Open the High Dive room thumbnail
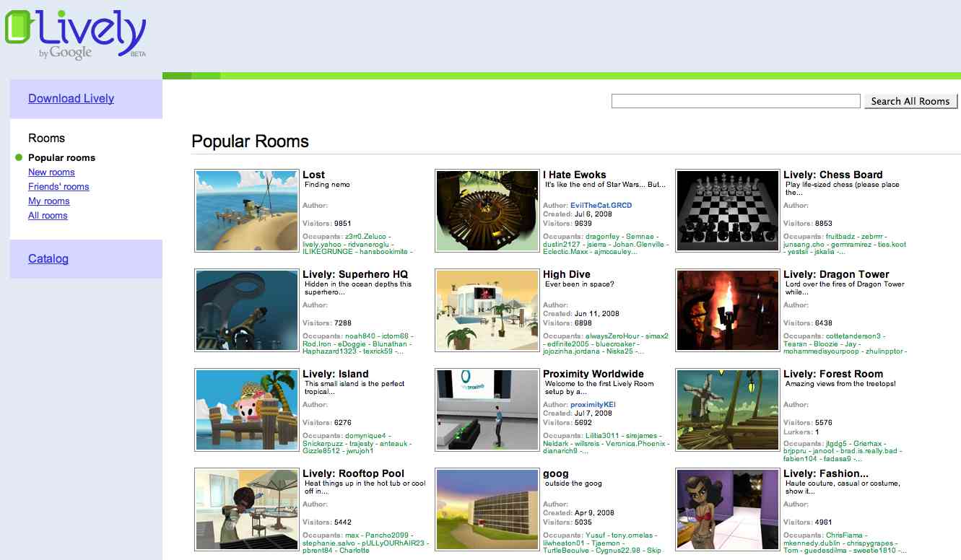 pos(487,310)
